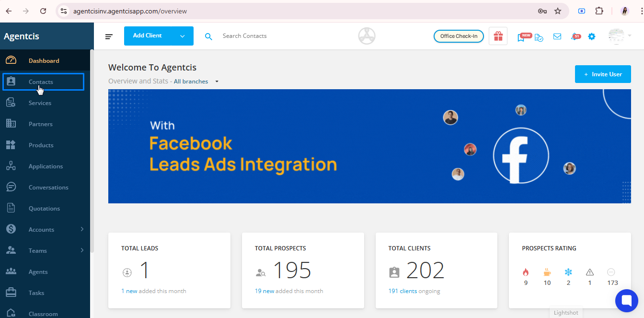Click the Total Leads count 1
The image size is (644, 318).
tap(144, 271)
